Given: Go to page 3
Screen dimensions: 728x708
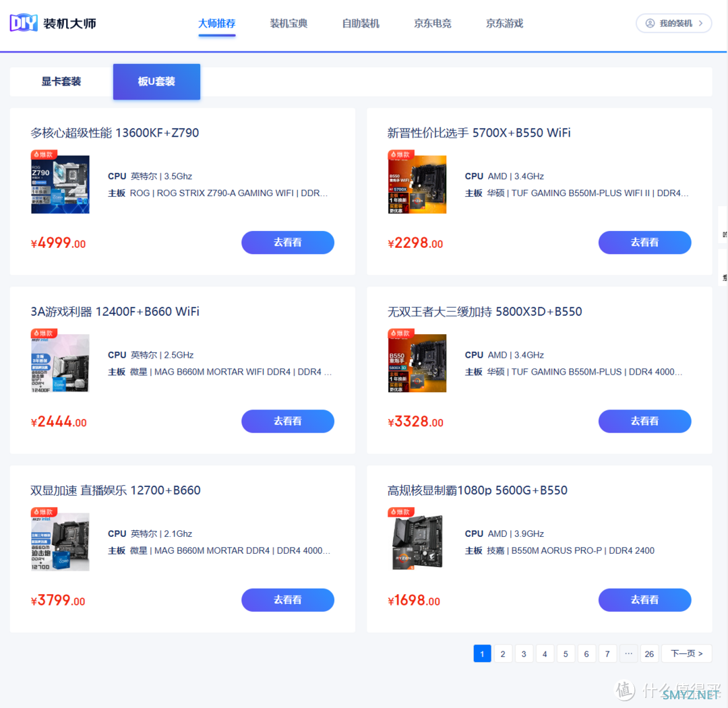Looking at the screenshot, I should tap(524, 653).
